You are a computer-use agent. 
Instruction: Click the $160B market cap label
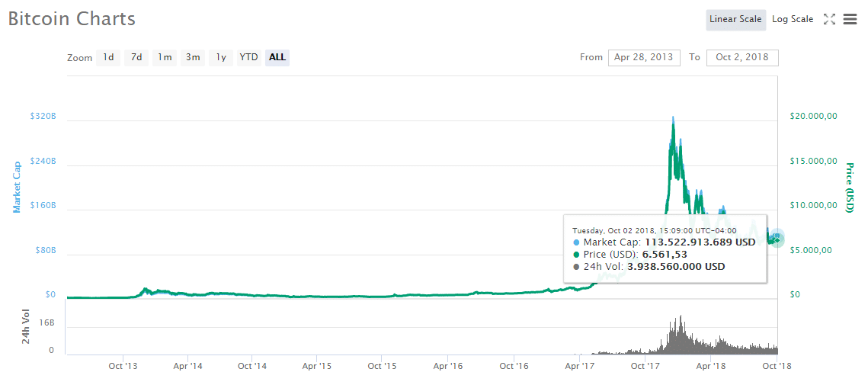tap(43, 206)
